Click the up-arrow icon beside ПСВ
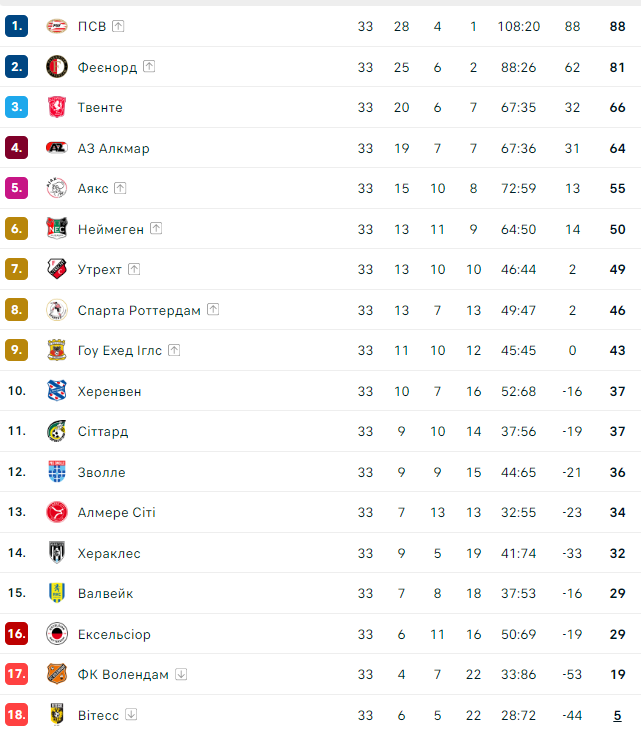The width and height of the screenshot is (641, 732). (x=118, y=26)
